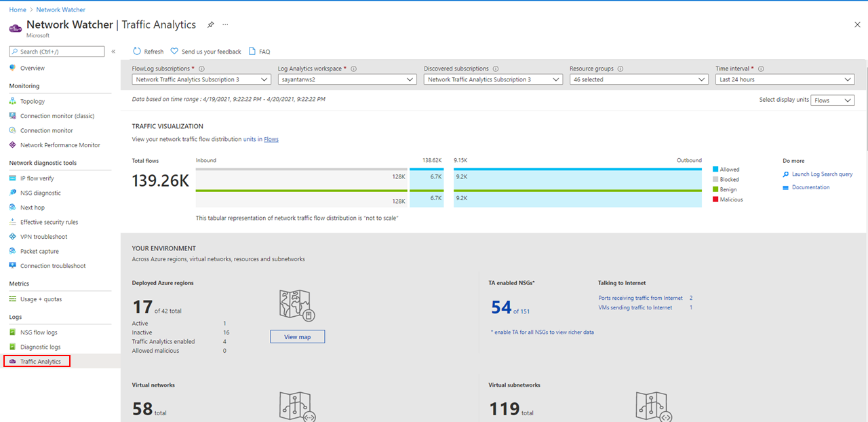868x422 pixels.
Task: Pin the Traffic Analytics page
Action: tap(210, 24)
